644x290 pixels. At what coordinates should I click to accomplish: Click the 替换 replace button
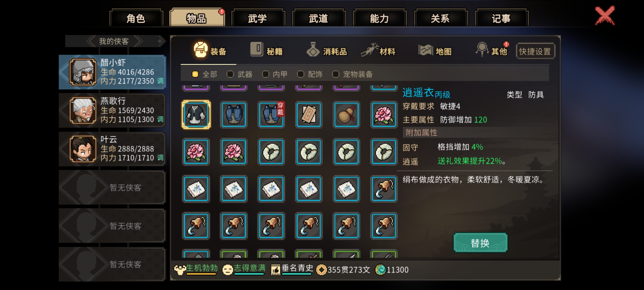(480, 243)
